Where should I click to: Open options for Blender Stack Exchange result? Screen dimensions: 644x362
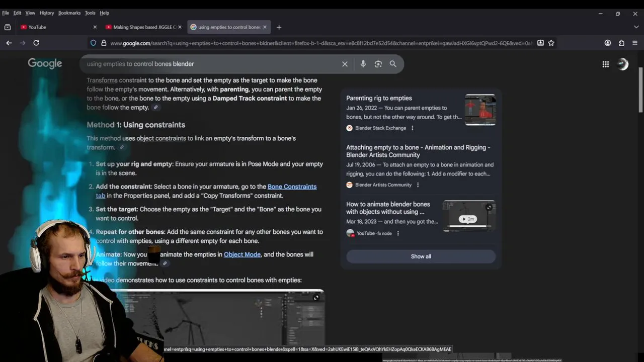(x=412, y=128)
